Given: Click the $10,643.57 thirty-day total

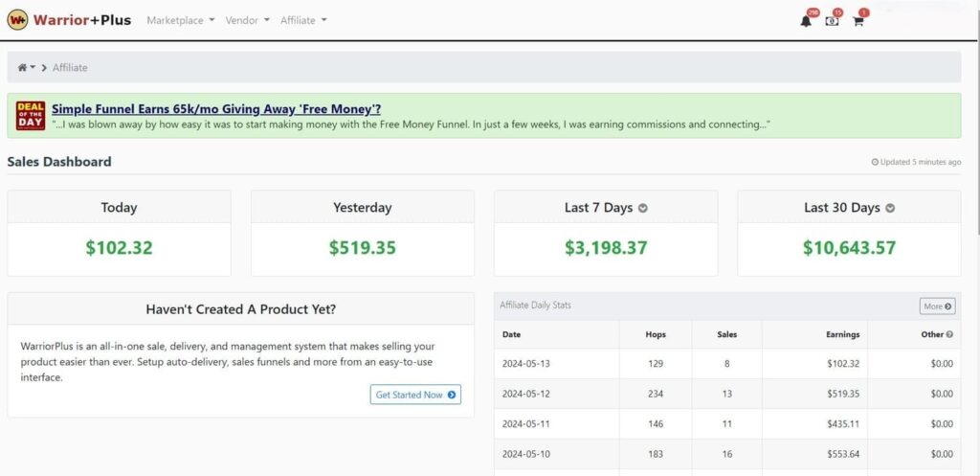Looking at the screenshot, I should 850,248.
